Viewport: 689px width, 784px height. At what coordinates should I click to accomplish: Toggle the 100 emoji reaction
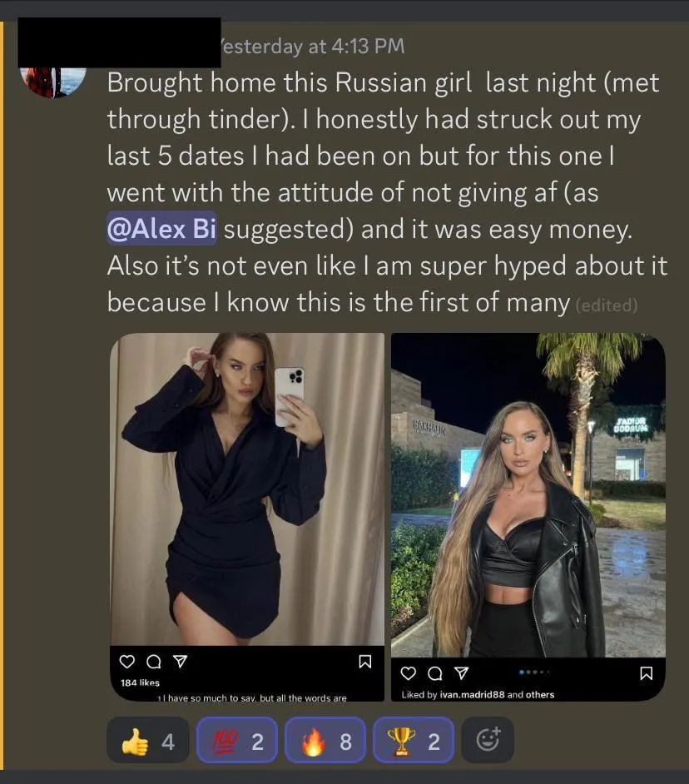237,740
